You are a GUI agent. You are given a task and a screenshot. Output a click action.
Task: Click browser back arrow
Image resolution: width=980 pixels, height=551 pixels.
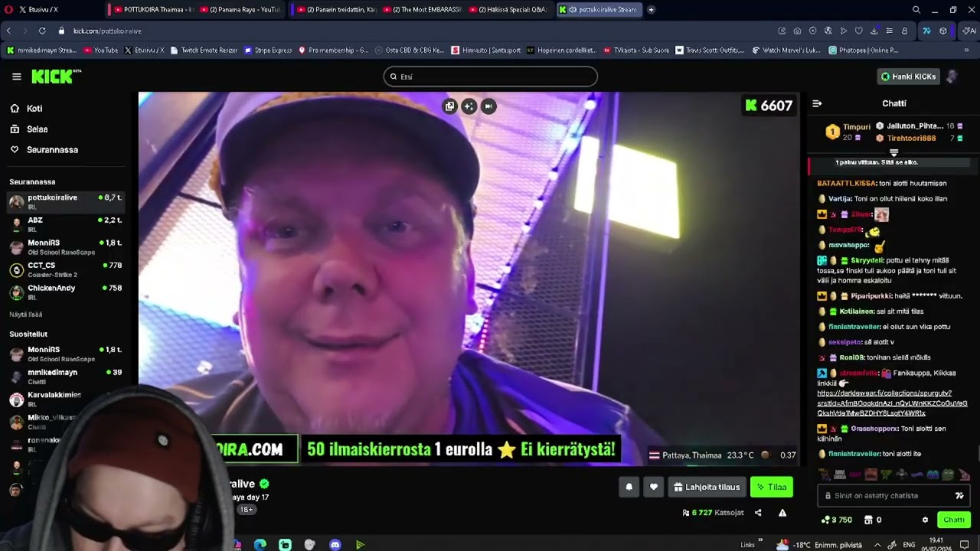[x=8, y=31]
